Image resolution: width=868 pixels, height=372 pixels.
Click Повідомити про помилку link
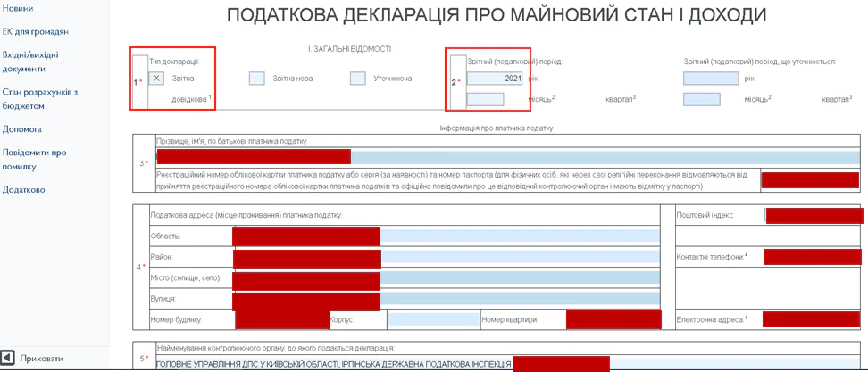(34, 159)
